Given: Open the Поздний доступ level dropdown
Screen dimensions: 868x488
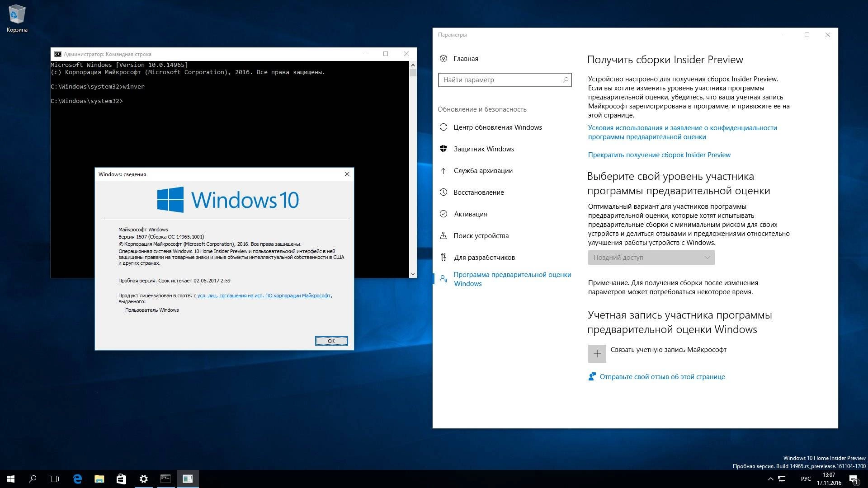Looking at the screenshot, I should point(651,258).
